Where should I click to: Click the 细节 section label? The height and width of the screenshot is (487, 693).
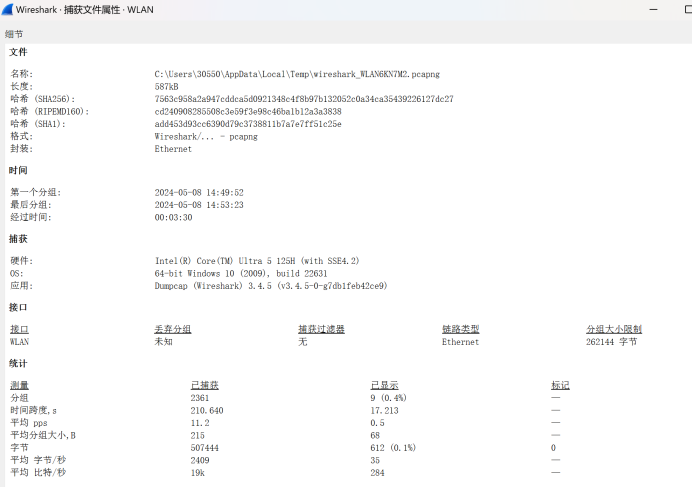click(14, 34)
